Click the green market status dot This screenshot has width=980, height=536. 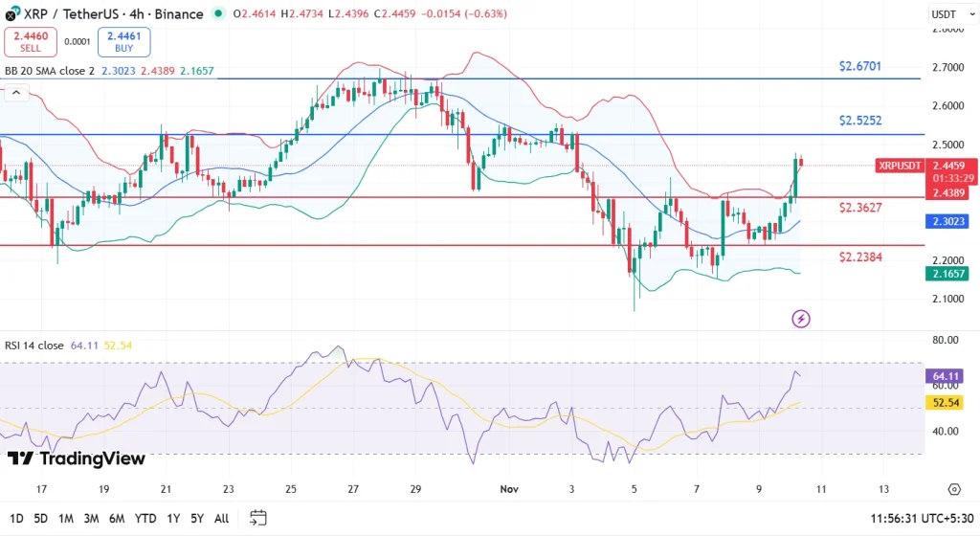[x=220, y=14]
